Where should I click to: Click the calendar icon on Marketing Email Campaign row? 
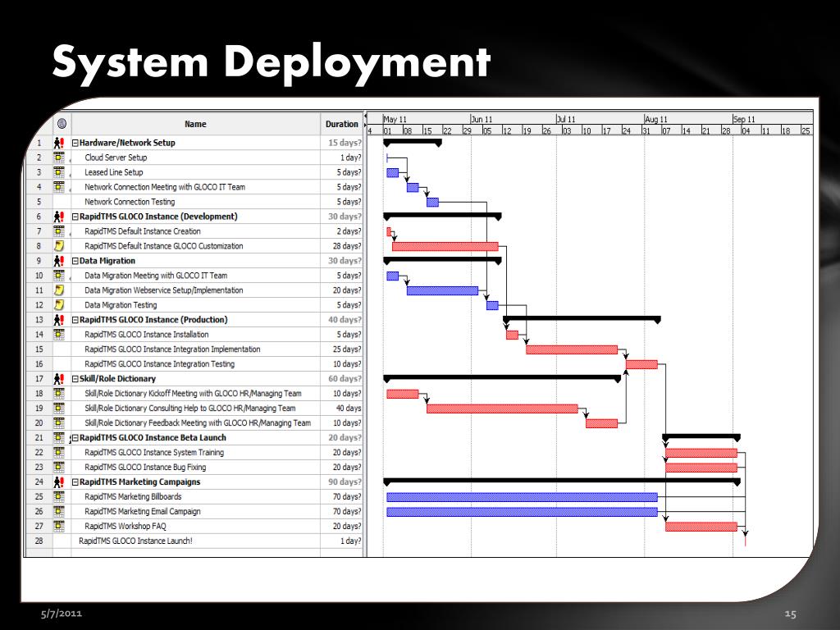tap(59, 511)
